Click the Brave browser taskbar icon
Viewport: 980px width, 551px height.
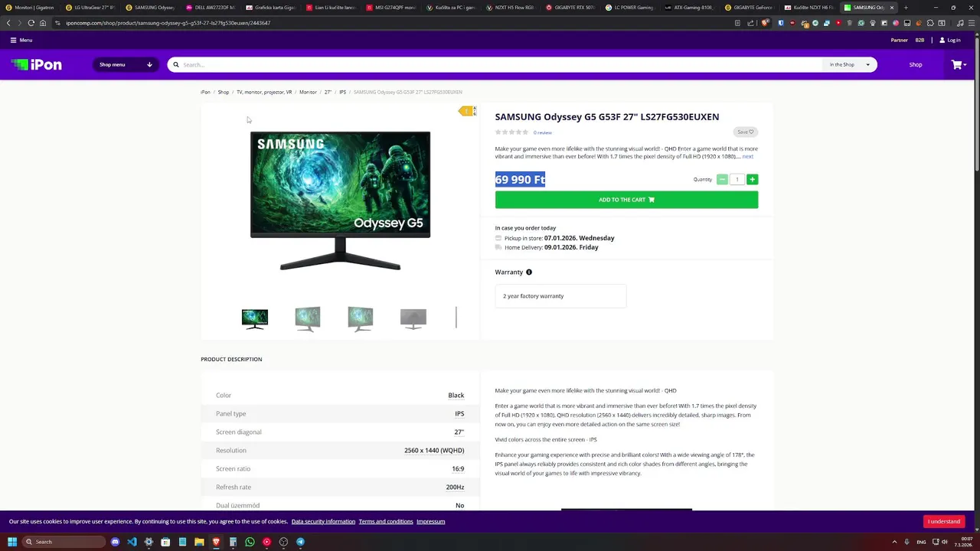point(216,542)
